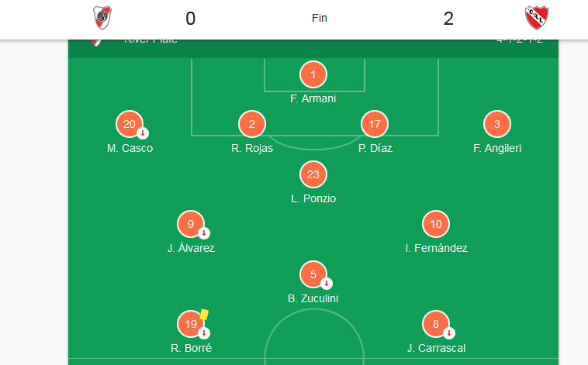The height and width of the screenshot is (365, 588).
Task: Select goalkeeper number 1 F. Armani
Action: click(313, 74)
